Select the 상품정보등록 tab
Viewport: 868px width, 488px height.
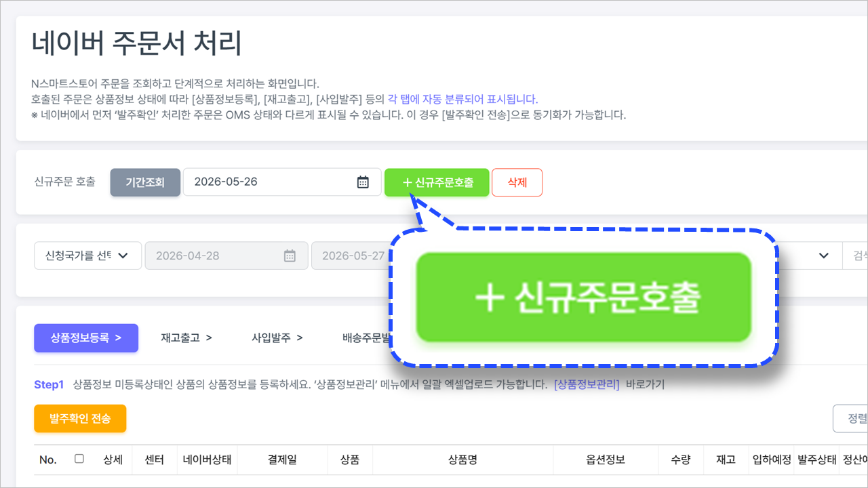pos(86,338)
